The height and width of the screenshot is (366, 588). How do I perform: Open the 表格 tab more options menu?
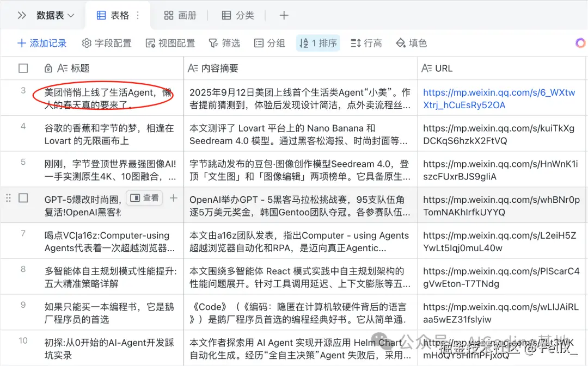138,15
